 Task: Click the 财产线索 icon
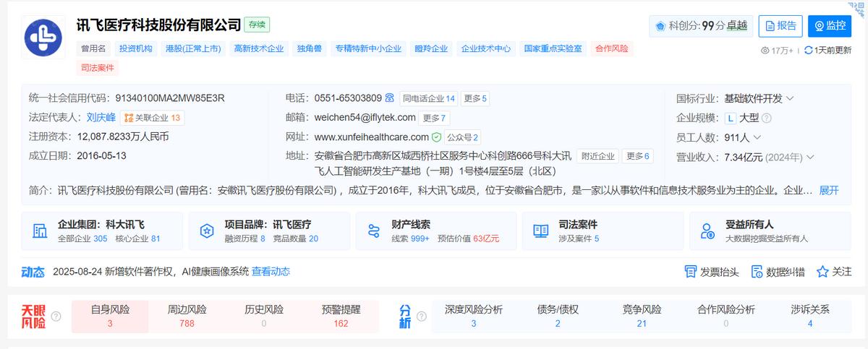[x=374, y=231]
